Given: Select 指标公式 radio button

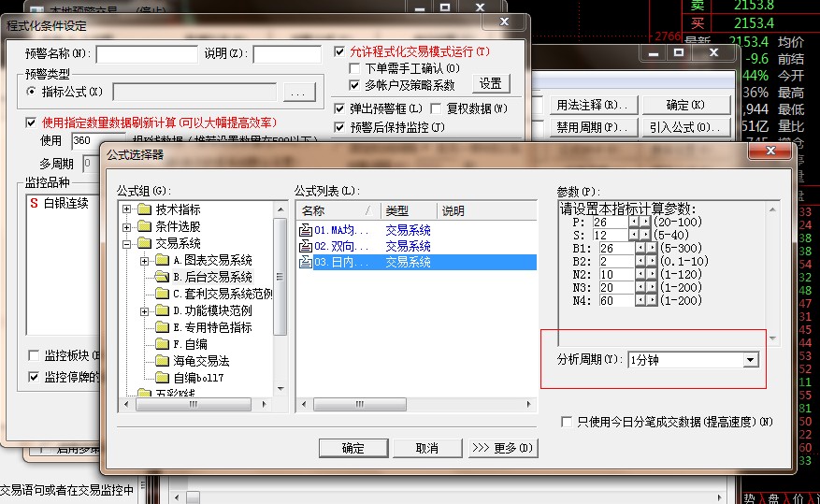Looking at the screenshot, I should (32, 92).
